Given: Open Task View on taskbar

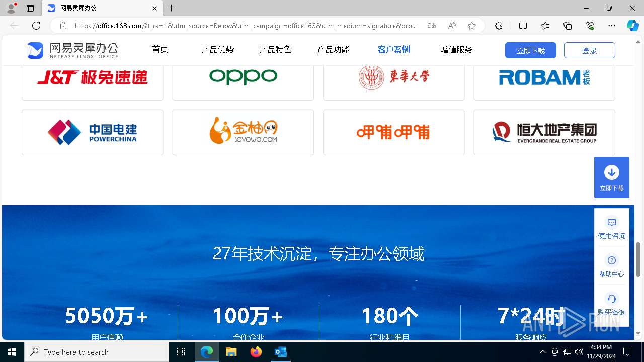Looking at the screenshot, I should coord(181,352).
